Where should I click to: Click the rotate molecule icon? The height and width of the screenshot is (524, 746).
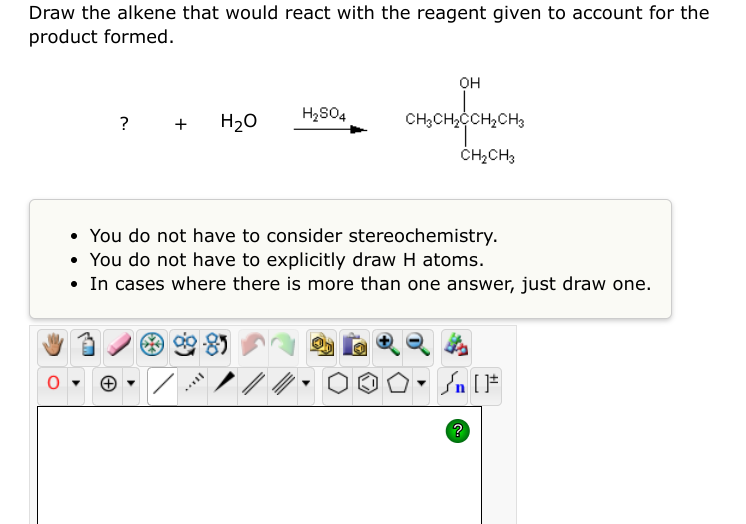pos(216,345)
